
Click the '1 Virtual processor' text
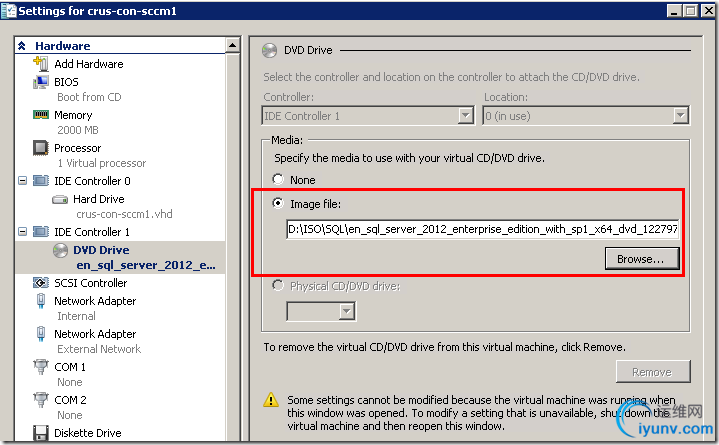tap(102, 163)
